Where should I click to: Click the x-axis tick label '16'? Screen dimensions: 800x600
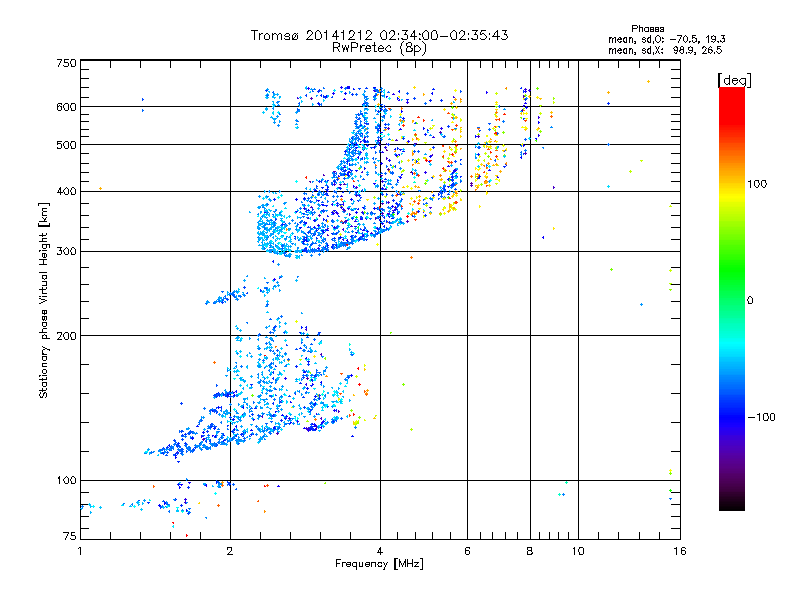(680, 551)
